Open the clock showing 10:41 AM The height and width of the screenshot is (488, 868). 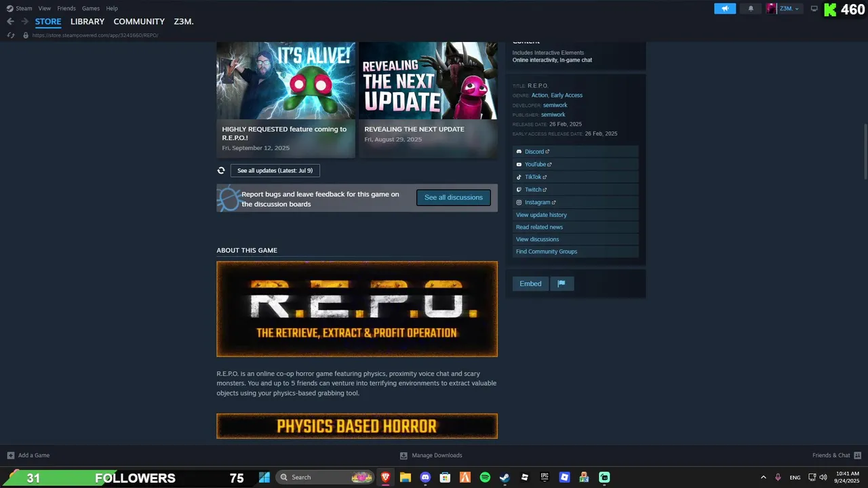tap(848, 477)
